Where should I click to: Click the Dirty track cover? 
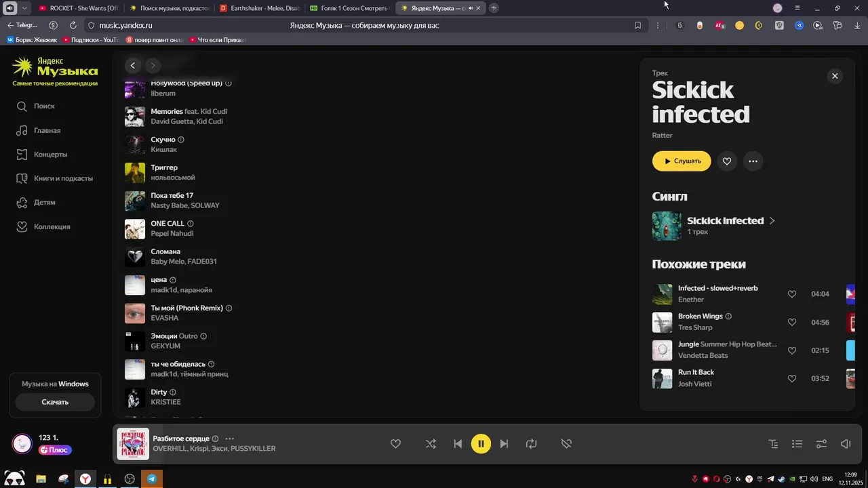(x=135, y=397)
